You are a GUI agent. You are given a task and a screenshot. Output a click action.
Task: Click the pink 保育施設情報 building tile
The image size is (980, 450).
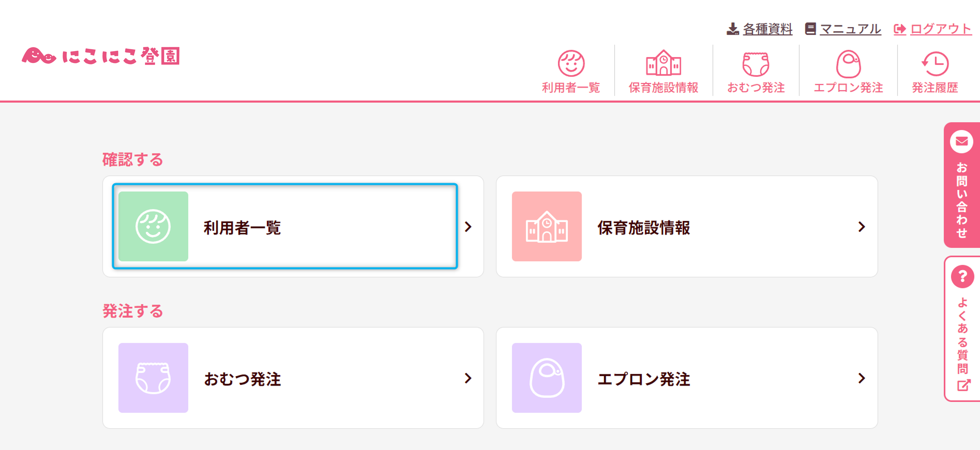tap(546, 226)
